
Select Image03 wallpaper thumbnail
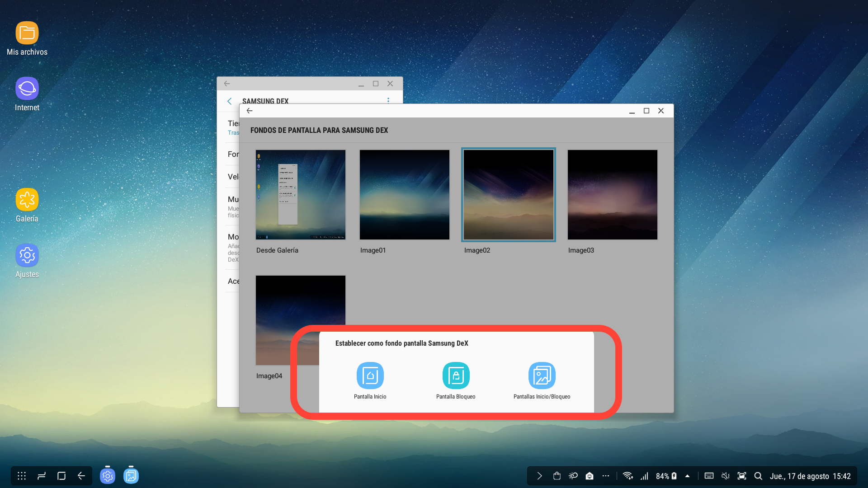pyautogui.click(x=613, y=195)
